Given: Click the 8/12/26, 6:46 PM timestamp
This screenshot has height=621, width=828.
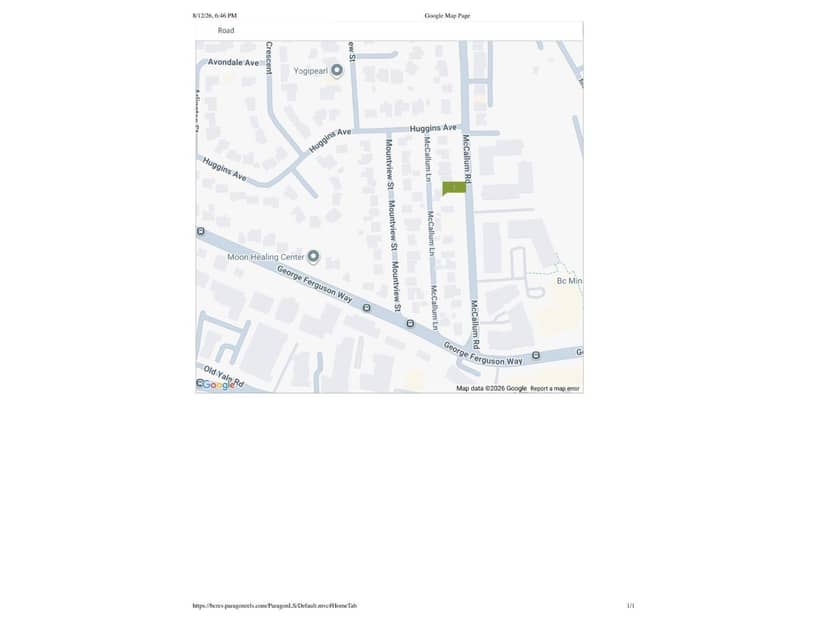Looking at the screenshot, I should [214, 16].
